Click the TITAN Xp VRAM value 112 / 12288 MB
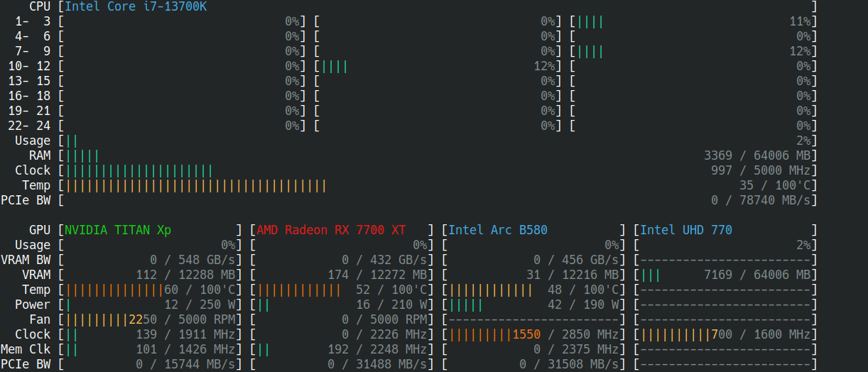This screenshot has width=868, height=372. pyautogui.click(x=185, y=275)
